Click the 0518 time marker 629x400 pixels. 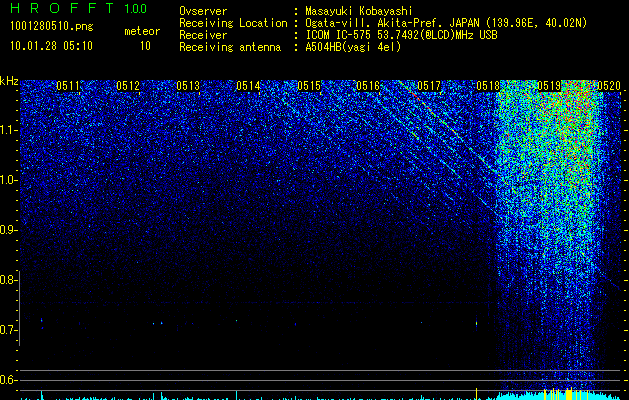tap(488, 86)
